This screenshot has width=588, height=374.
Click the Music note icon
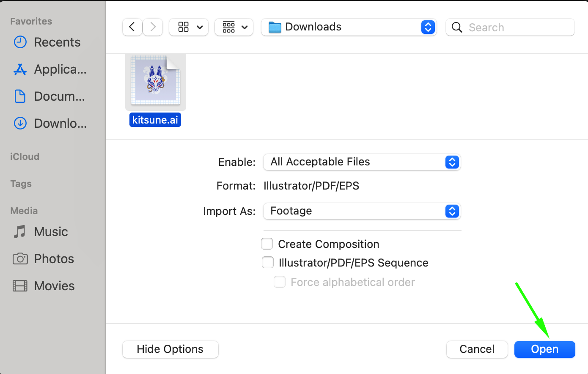[20, 232]
